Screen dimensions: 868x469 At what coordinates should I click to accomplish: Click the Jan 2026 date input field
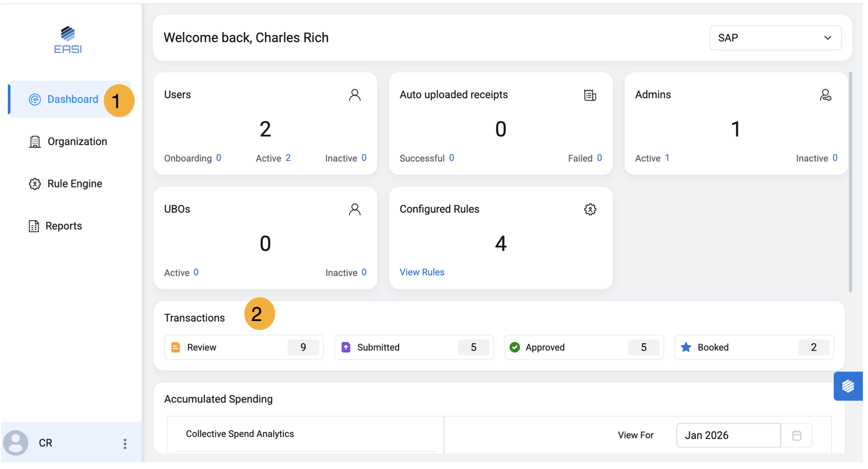tap(728, 435)
